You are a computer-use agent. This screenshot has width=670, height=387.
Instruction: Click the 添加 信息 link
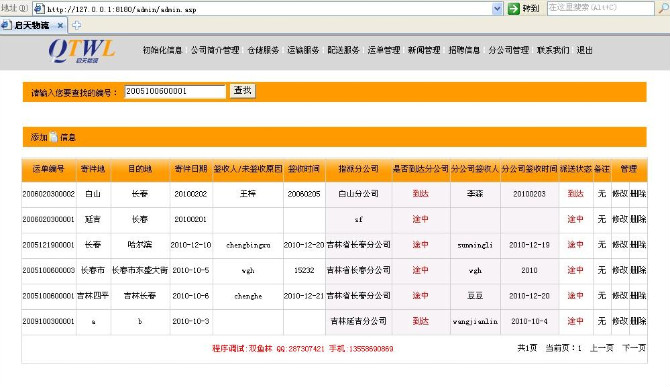(53, 137)
